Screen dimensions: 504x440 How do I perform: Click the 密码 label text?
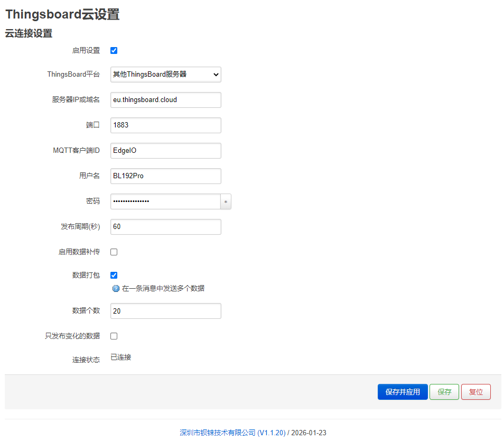coord(93,201)
